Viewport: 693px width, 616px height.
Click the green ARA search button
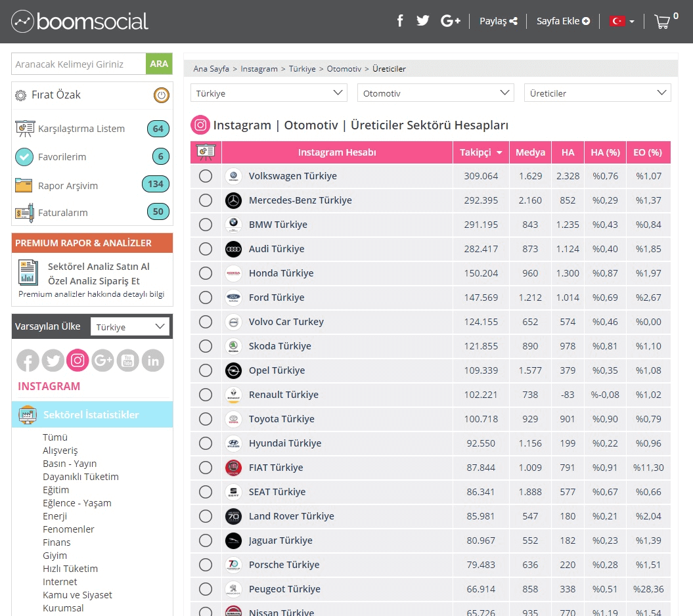159,64
